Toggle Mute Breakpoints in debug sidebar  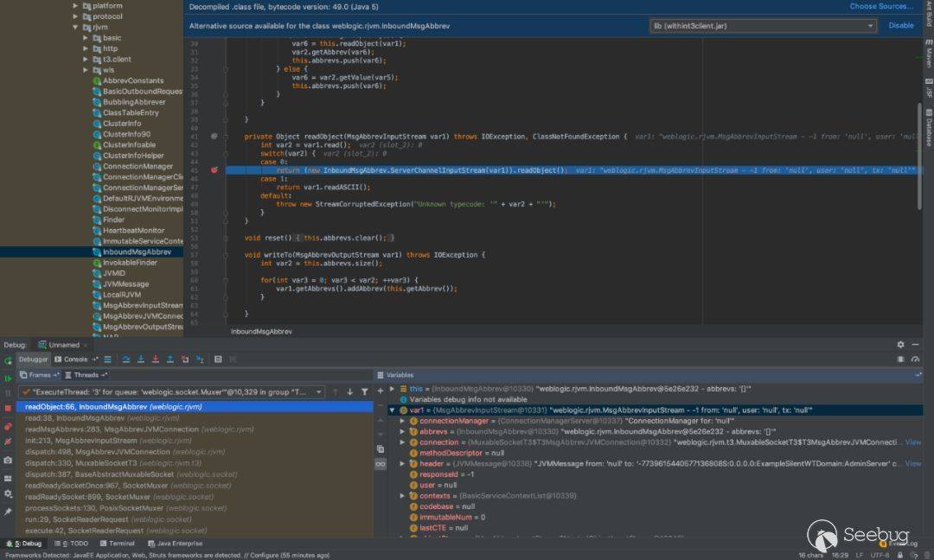[x=8, y=442]
